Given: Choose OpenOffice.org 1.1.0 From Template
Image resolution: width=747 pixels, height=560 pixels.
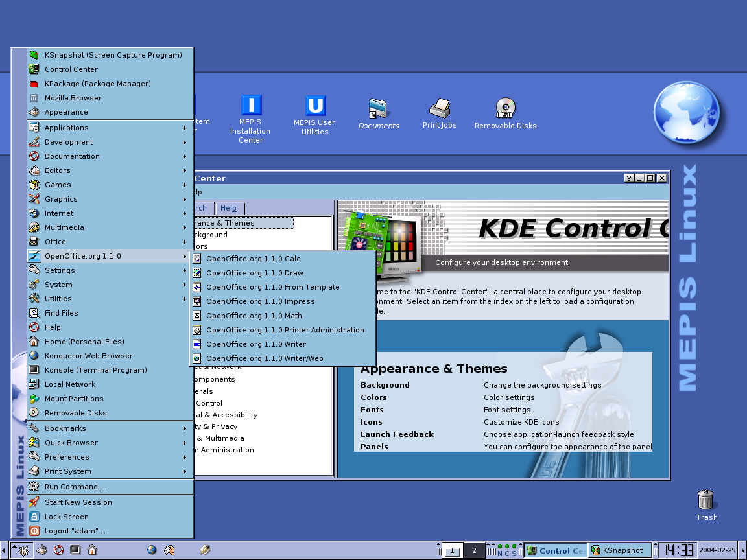Looking at the screenshot, I should (283, 287).
